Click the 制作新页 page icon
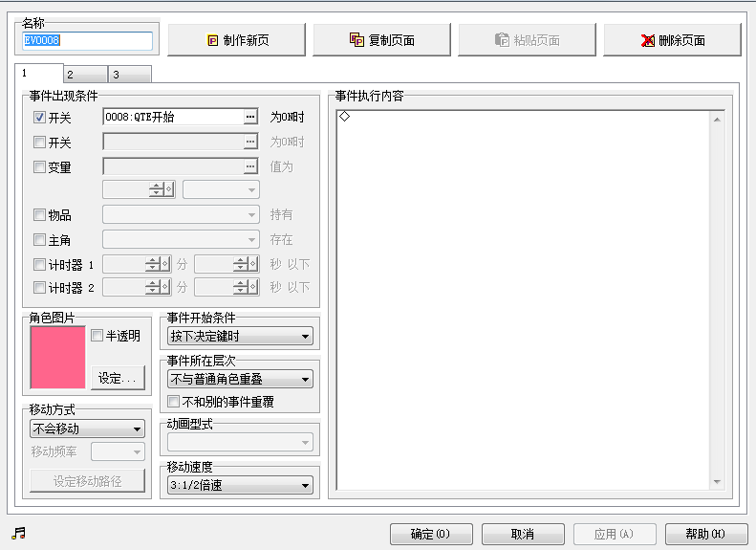This screenshot has height=550, width=756. (212, 40)
